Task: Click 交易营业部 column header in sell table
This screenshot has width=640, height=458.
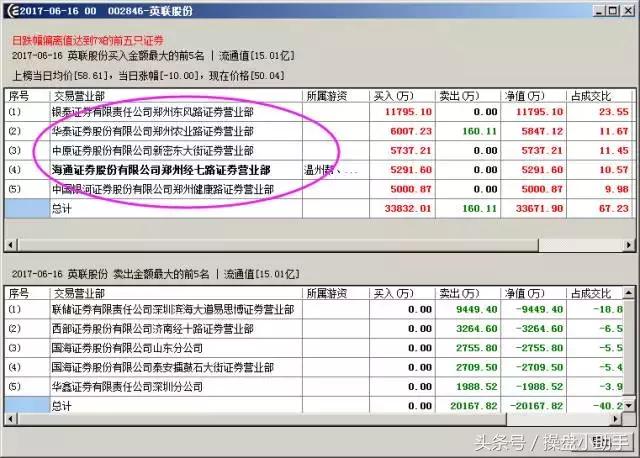Action: [176, 293]
